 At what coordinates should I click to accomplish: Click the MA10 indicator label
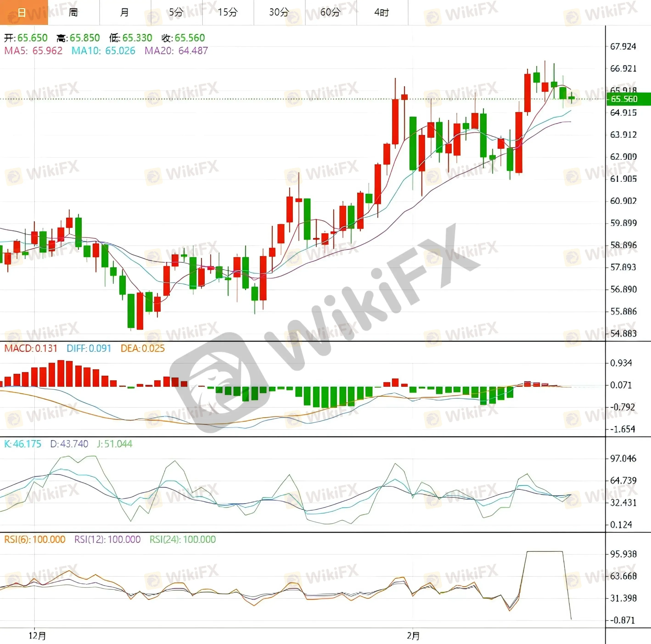tap(103, 51)
